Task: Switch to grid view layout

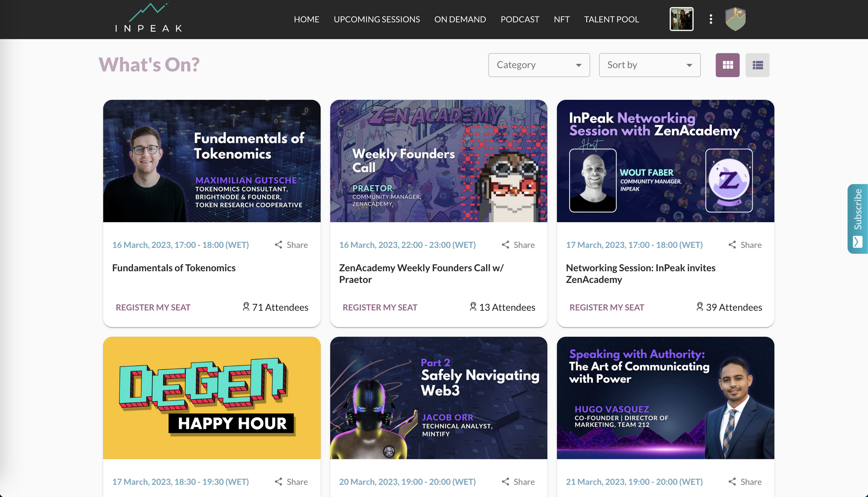Action: (x=727, y=65)
